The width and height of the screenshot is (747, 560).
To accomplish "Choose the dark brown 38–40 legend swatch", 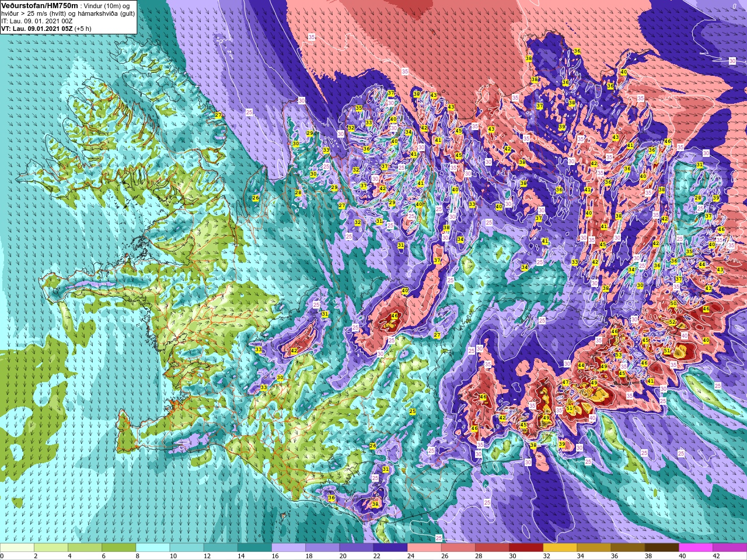I will (x=661, y=548).
